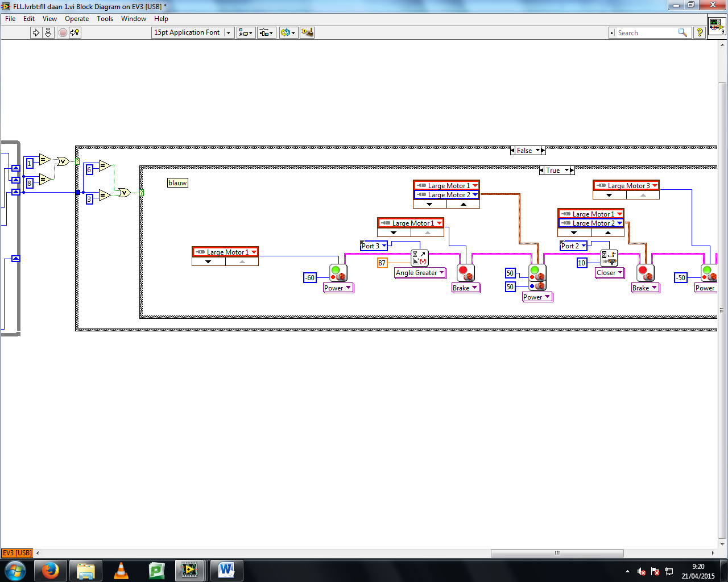Open the Windows Start menu
Viewport: 728px width, 582px height.
pyautogui.click(x=15, y=570)
